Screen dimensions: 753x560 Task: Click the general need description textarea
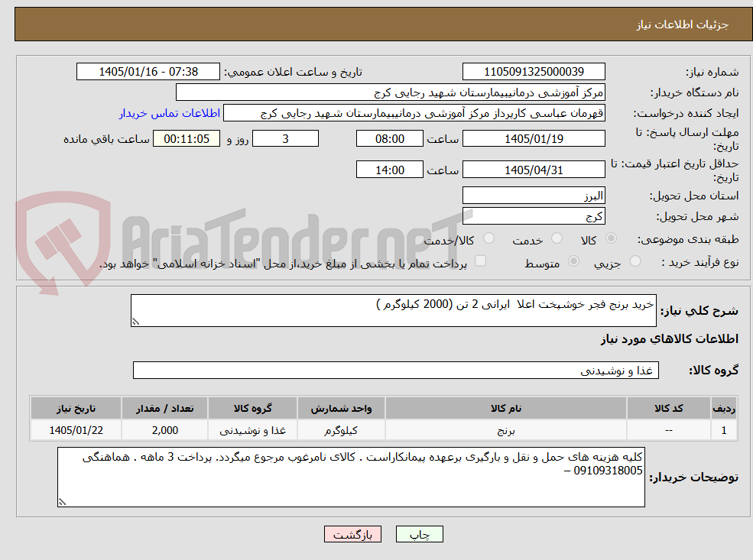point(393,310)
